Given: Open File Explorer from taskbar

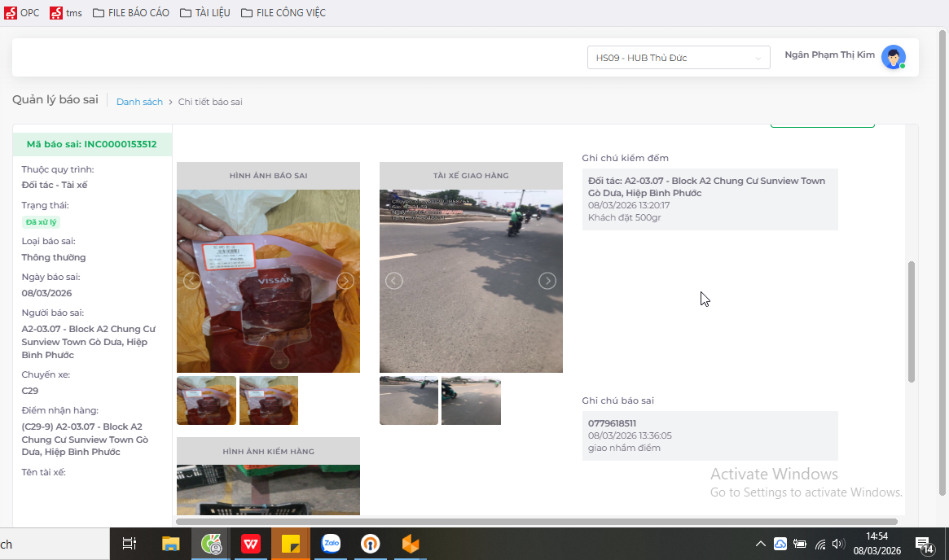Looking at the screenshot, I should tap(171, 544).
